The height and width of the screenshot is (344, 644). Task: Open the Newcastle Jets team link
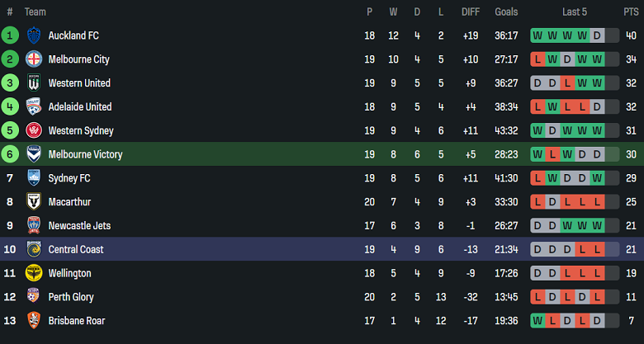79,226
